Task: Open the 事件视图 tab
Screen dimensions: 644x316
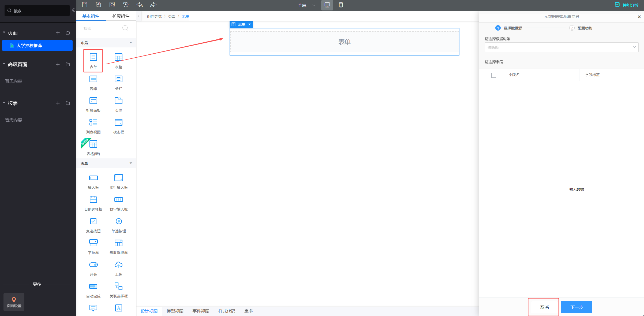Action: (x=201, y=311)
